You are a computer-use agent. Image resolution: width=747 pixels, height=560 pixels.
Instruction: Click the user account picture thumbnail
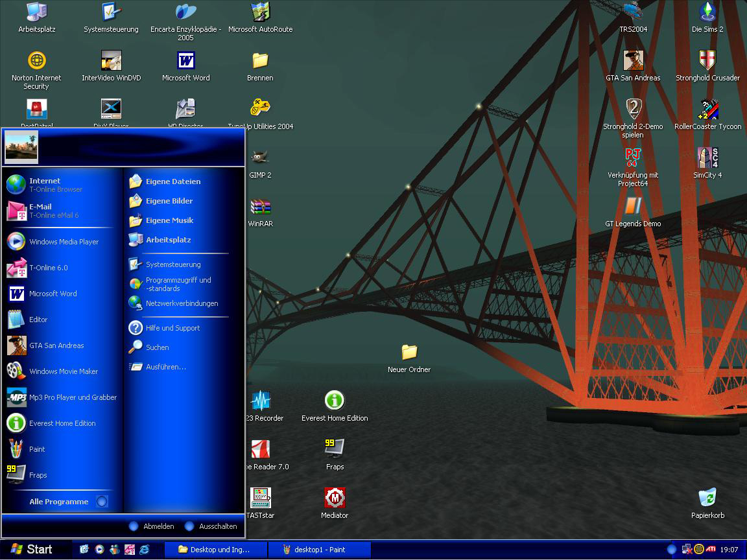tap(21, 147)
